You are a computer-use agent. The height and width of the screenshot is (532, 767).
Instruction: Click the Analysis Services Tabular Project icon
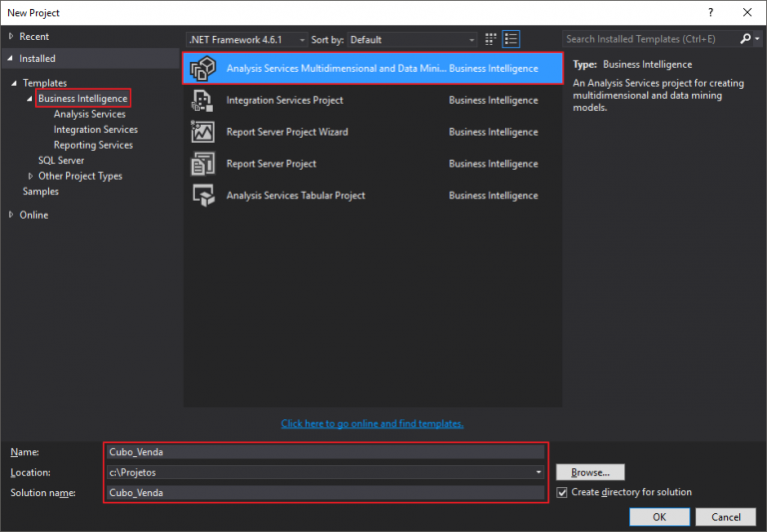tap(203, 196)
